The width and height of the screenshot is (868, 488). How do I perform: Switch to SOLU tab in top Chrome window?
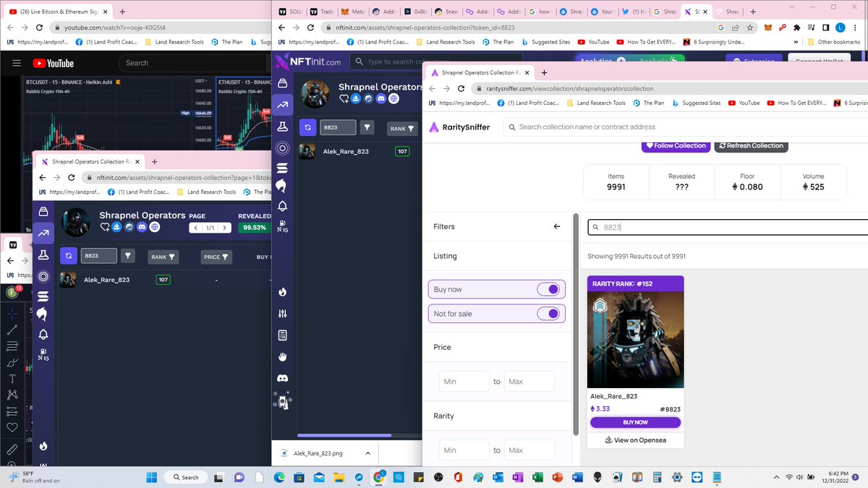[289, 12]
